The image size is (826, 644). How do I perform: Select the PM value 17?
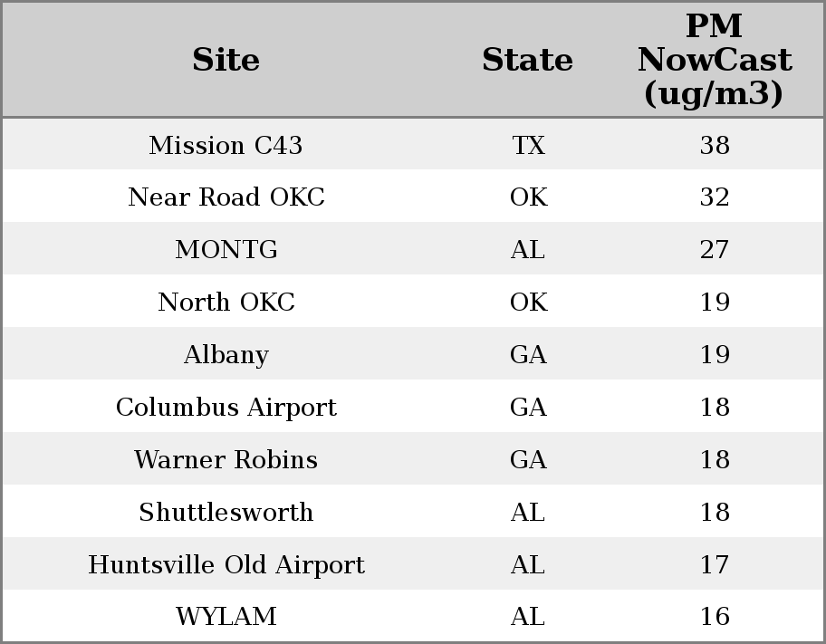pos(714,565)
